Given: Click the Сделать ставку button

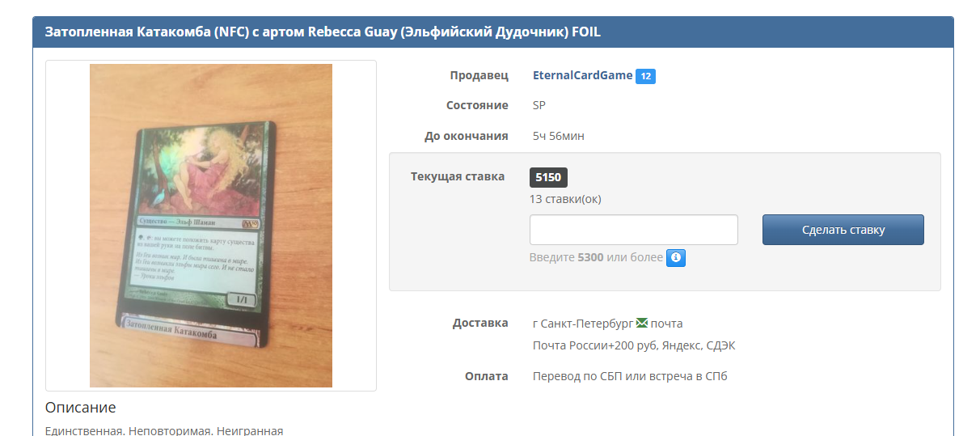Looking at the screenshot, I should [x=843, y=230].
